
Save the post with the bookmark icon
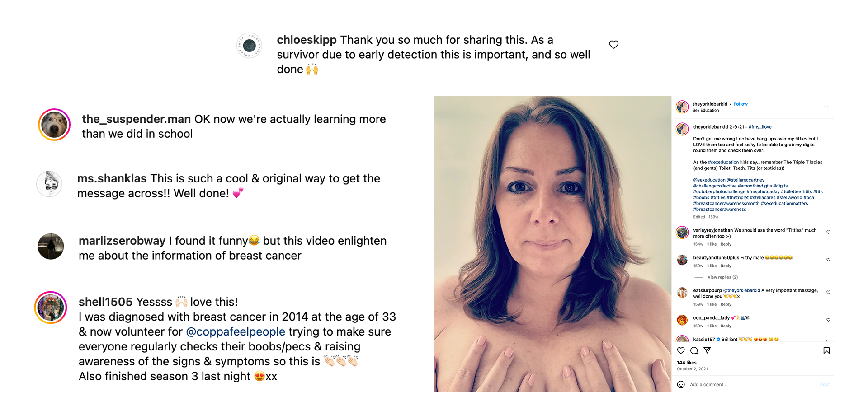coord(826,350)
